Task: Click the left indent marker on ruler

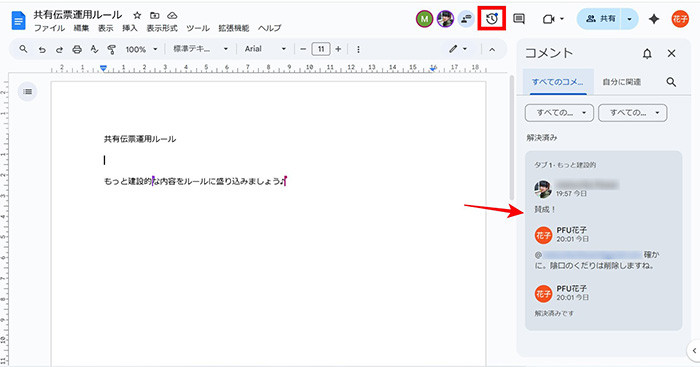Action: (x=104, y=68)
